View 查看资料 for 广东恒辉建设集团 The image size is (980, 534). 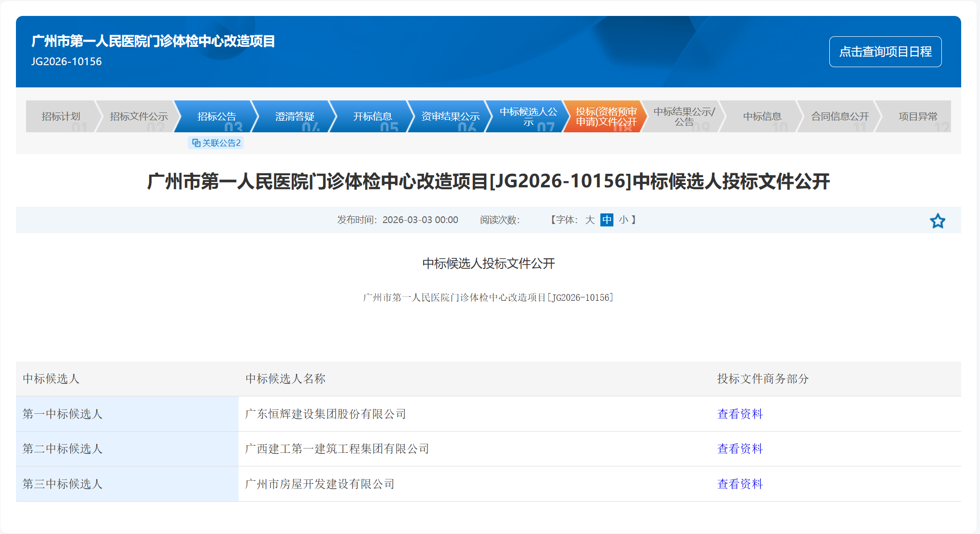click(x=739, y=414)
